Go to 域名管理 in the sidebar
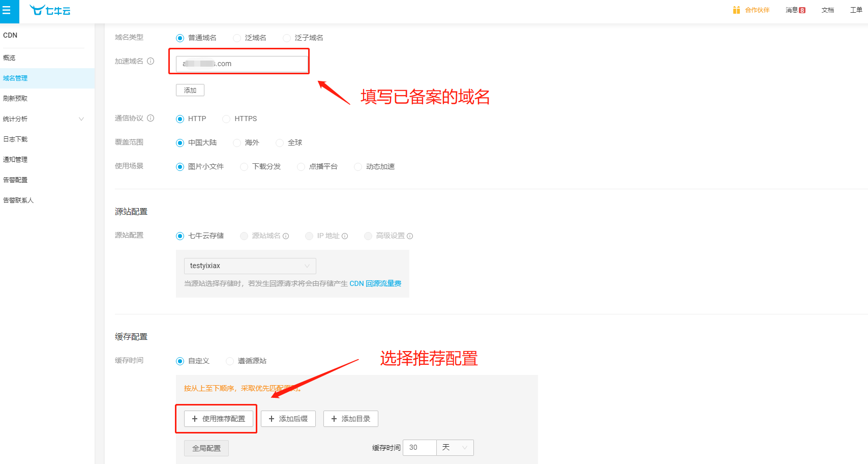 [47, 78]
